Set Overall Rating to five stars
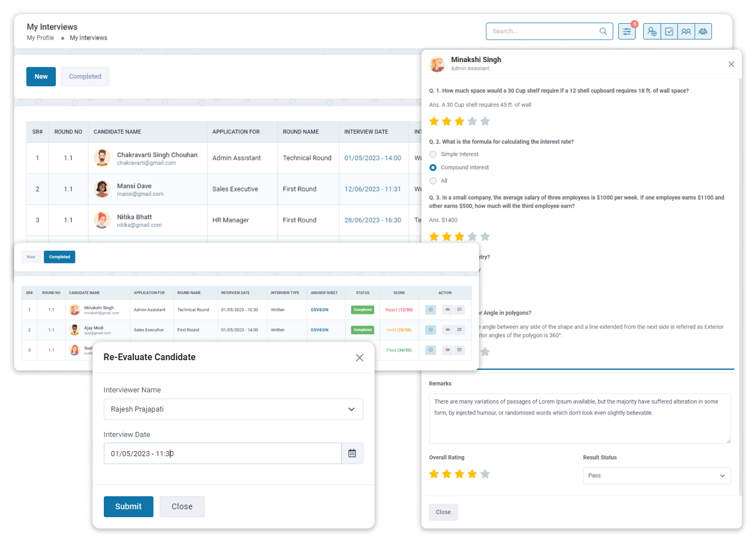The image size is (756, 542). click(485, 474)
